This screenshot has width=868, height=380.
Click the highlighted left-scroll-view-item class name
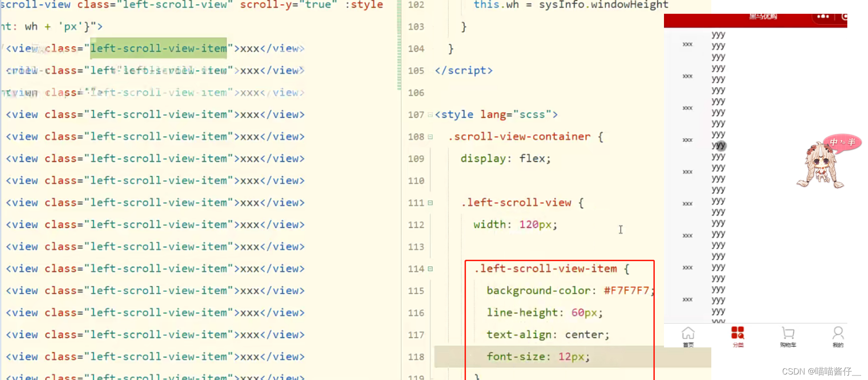[x=159, y=48]
